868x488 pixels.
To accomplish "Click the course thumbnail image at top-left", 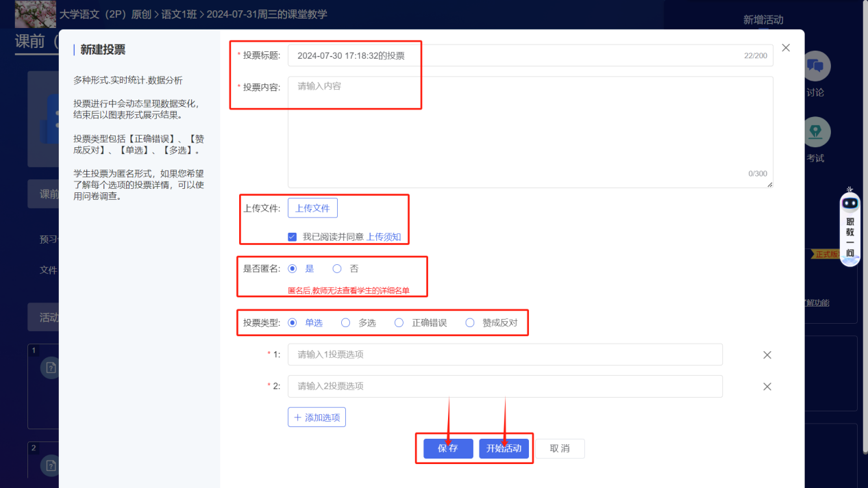I will (x=36, y=14).
